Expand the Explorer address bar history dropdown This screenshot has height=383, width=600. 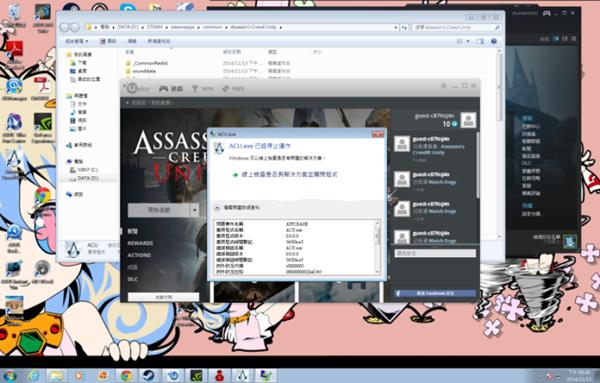(x=396, y=28)
